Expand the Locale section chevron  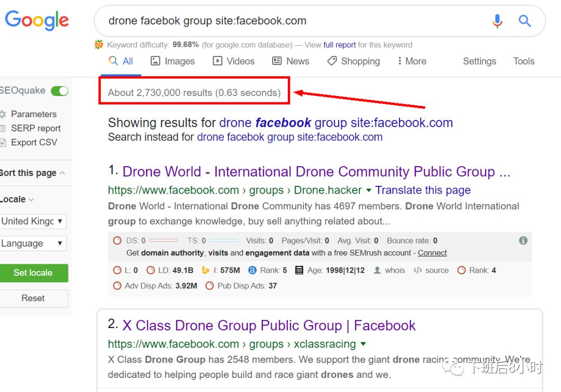click(31, 199)
